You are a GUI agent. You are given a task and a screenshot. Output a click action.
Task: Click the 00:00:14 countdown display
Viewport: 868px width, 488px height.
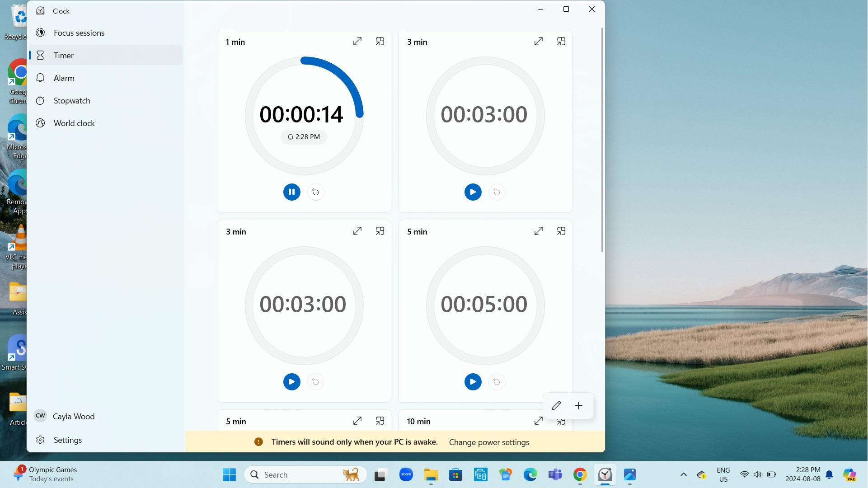tap(301, 114)
